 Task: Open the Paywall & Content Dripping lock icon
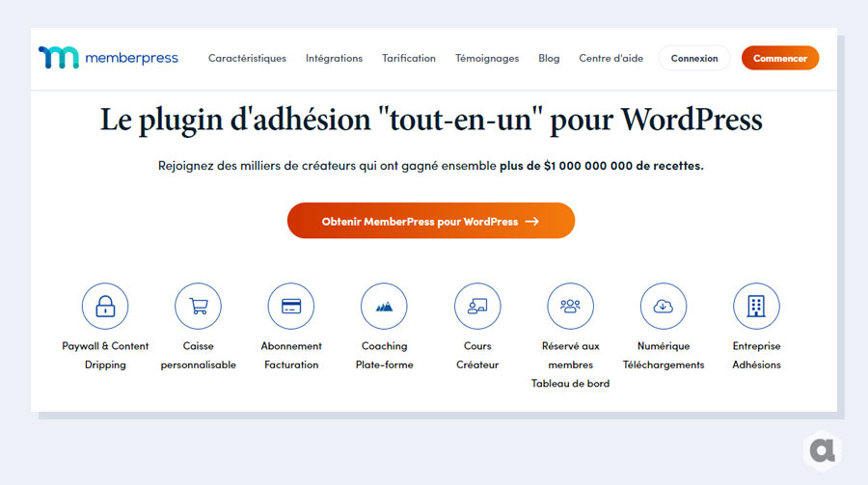105,307
